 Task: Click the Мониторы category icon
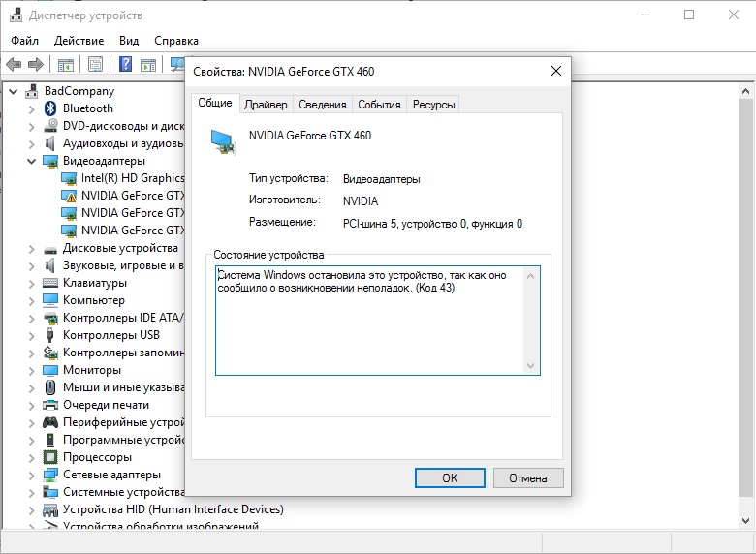(x=51, y=370)
